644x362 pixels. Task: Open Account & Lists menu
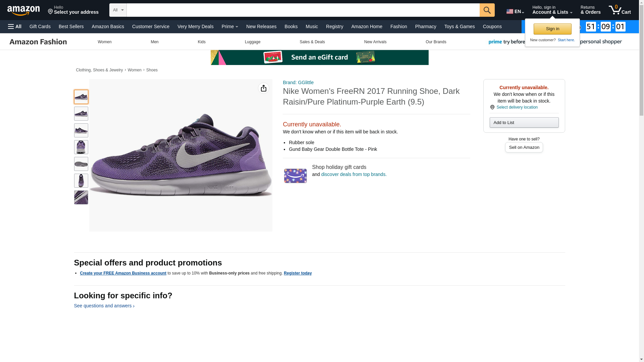(552, 10)
